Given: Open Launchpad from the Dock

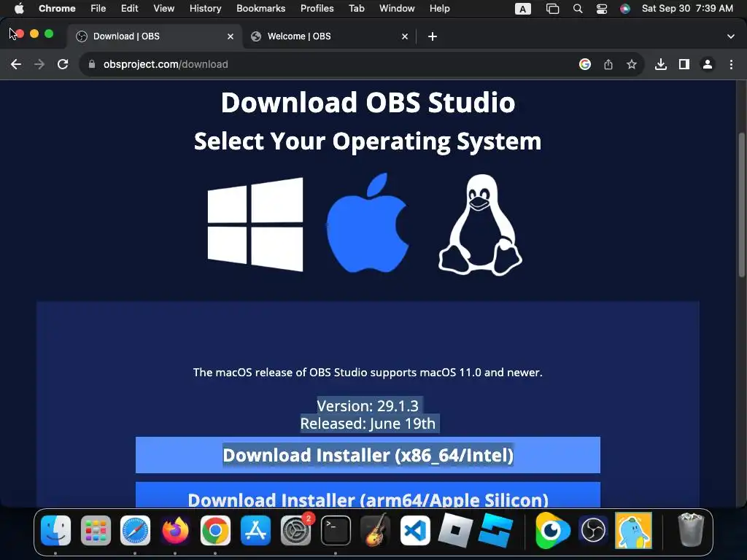Looking at the screenshot, I should (96, 531).
